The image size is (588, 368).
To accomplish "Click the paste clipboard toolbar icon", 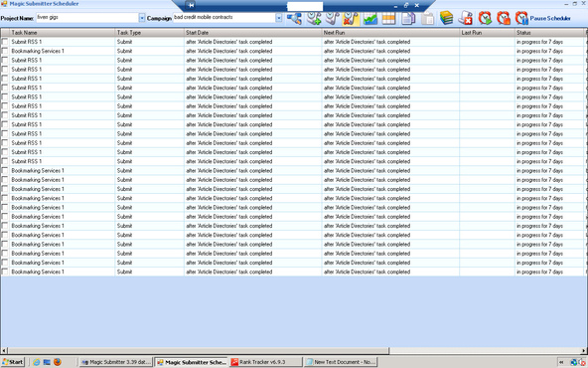I will [x=427, y=18].
